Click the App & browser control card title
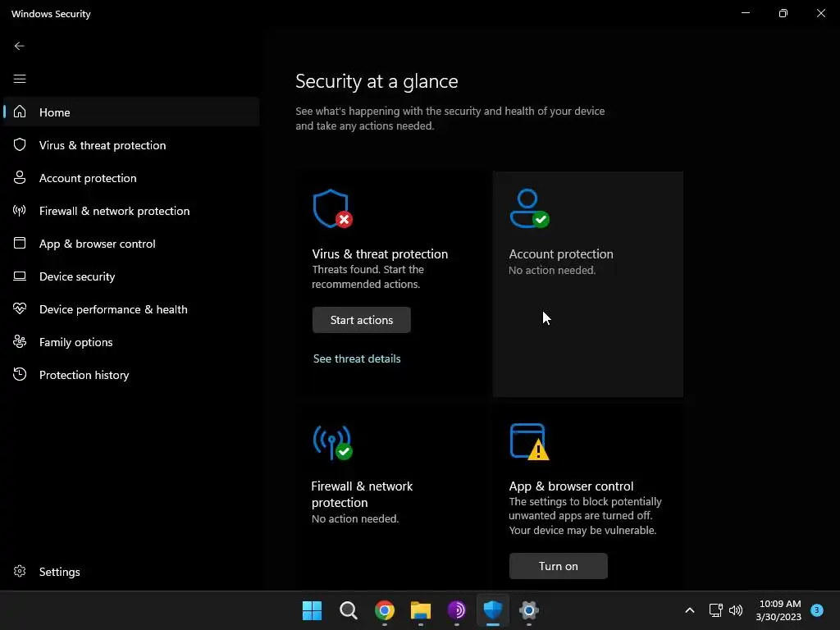 point(571,486)
